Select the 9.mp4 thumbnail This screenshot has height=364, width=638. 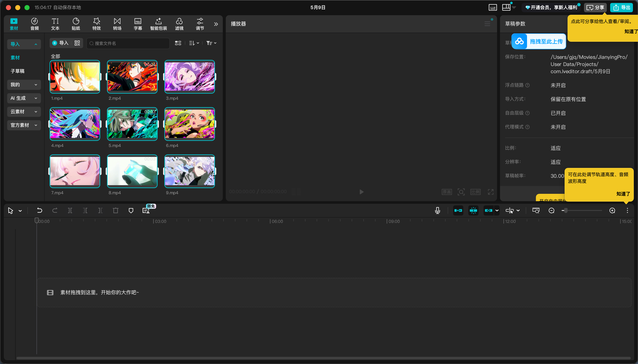click(x=190, y=171)
